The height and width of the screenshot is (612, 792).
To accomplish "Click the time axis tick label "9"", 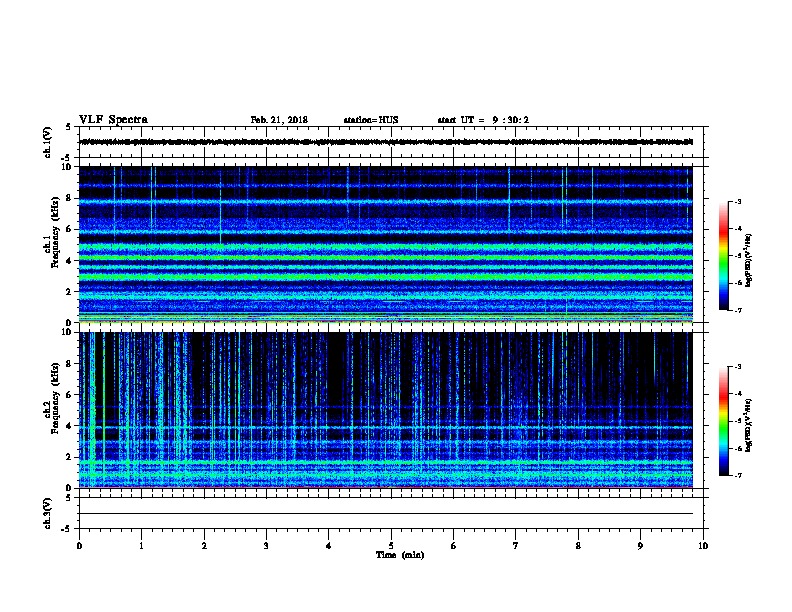I will pyautogui.click(x=640, y=546).
